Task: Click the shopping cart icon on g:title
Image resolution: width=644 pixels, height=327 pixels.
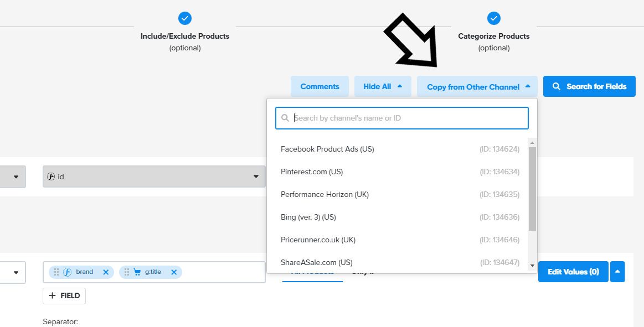Action: coord(137,272)
